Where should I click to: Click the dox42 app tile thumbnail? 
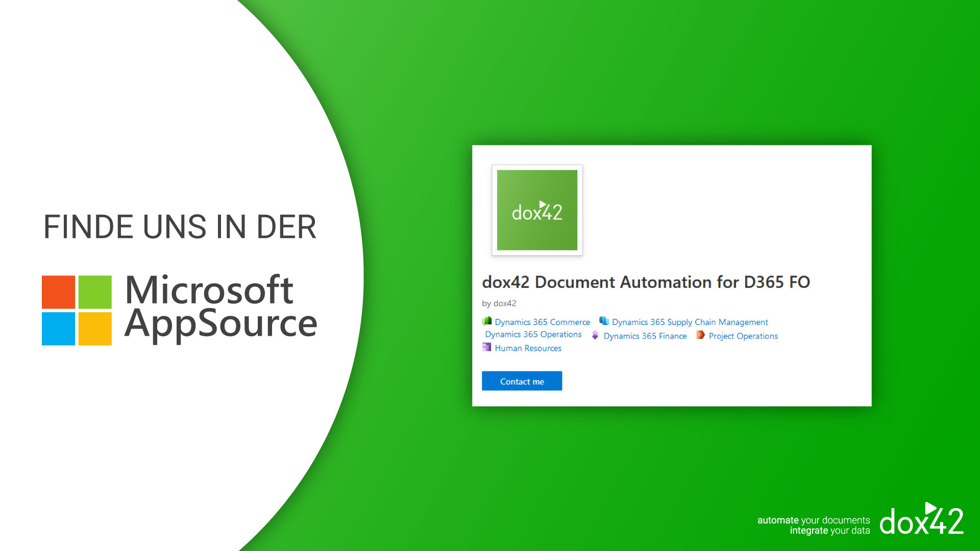(x=537, y=210)
